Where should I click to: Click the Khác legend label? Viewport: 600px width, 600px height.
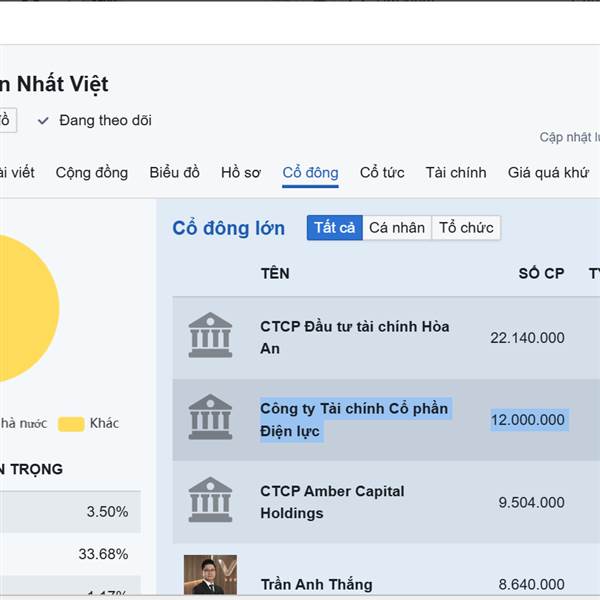point(104,423)
